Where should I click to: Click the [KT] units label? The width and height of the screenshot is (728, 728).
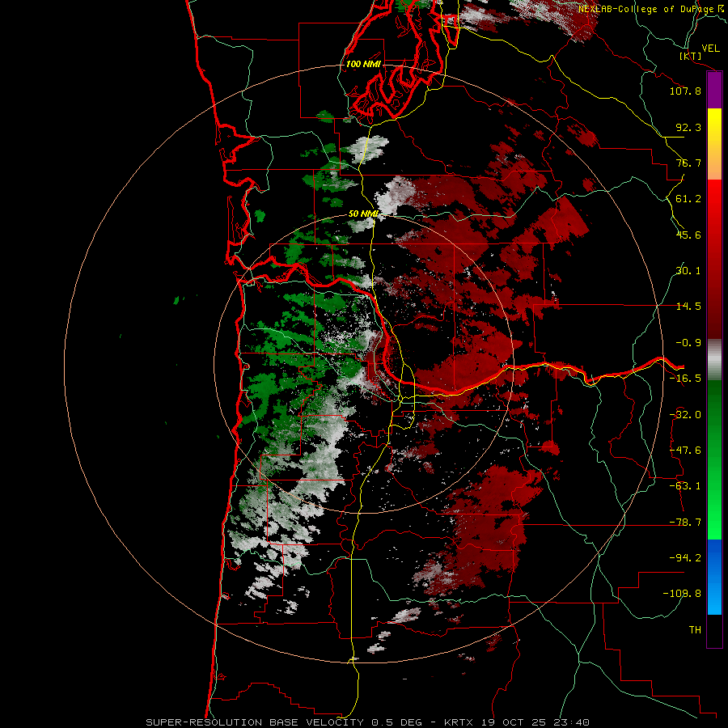click(x=691, y=57)
